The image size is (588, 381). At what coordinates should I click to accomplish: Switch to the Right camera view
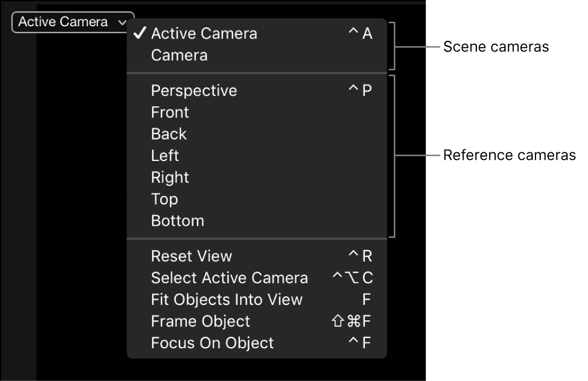coord(170,178)
